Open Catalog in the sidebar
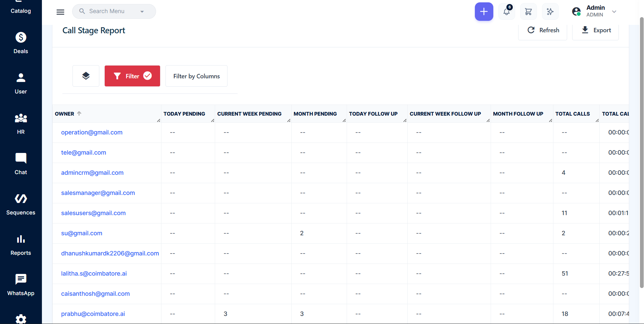The image size is (644, 324). click(x=21, y=7)
